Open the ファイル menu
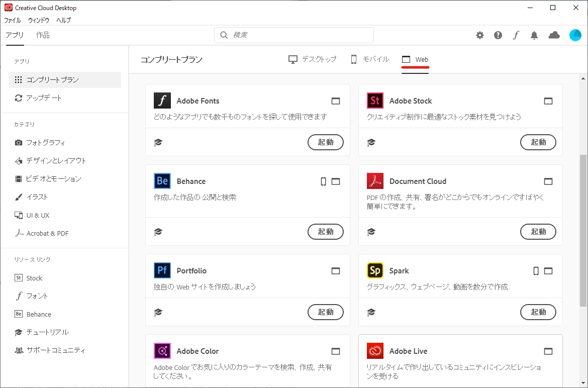The height and width of the screenshot is (388, 588). pos(13,20)
